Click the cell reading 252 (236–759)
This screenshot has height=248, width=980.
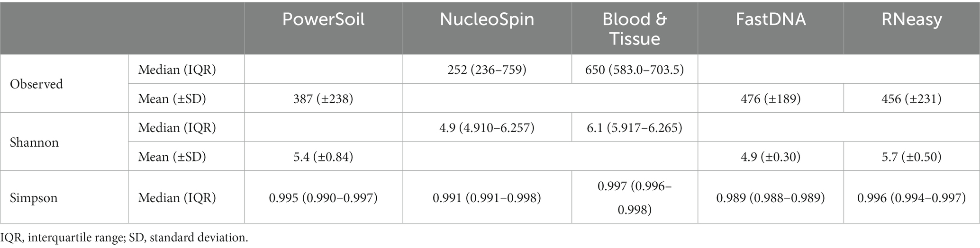[x=487, y=70]
